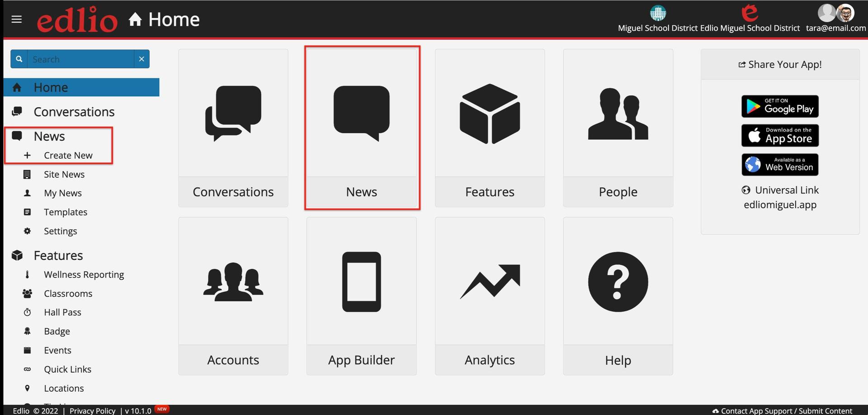This screenshot has height=415, width=868.
Task: Click the gear icon beside Settings
Action: (27, 231)
